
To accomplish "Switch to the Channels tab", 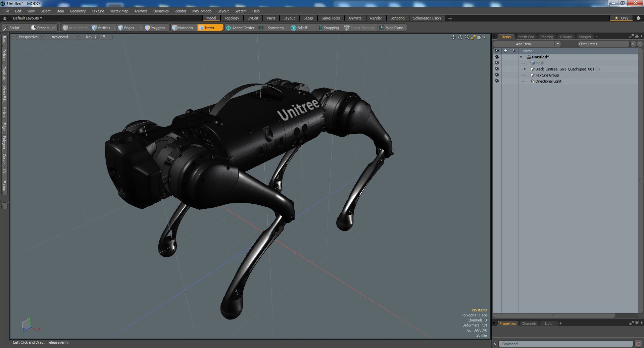I will (x=529, y=324).
